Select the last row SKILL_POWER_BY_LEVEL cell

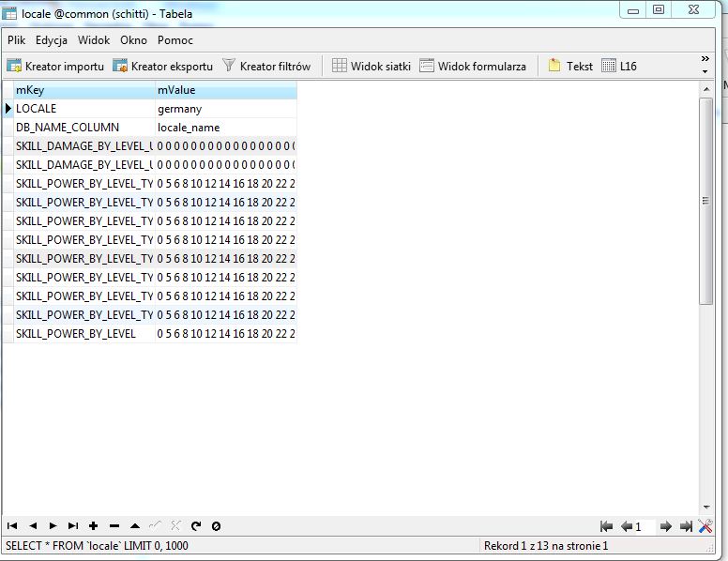(x=84, y=333)
